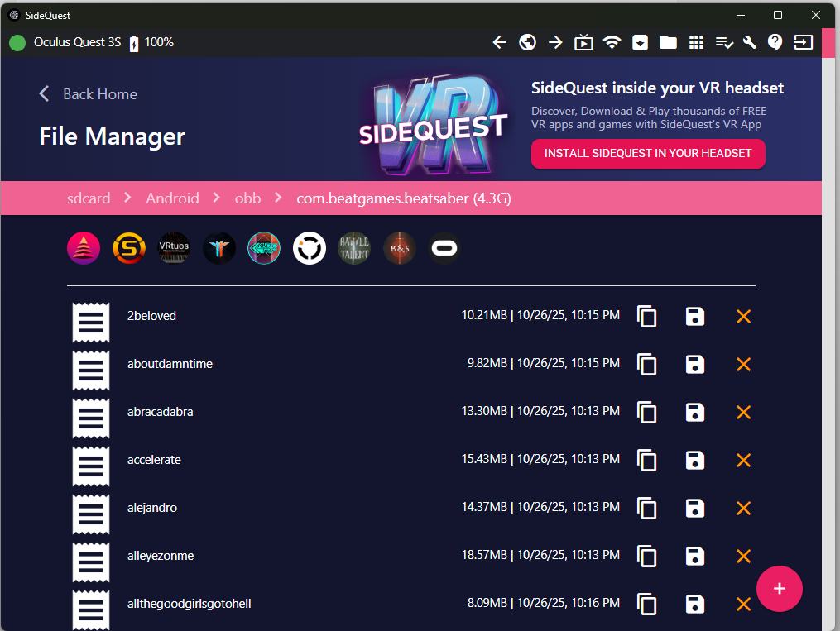The image size is (840, 631).
Task: Copy the 2beloved file path icon
Action: click(646, 316)
